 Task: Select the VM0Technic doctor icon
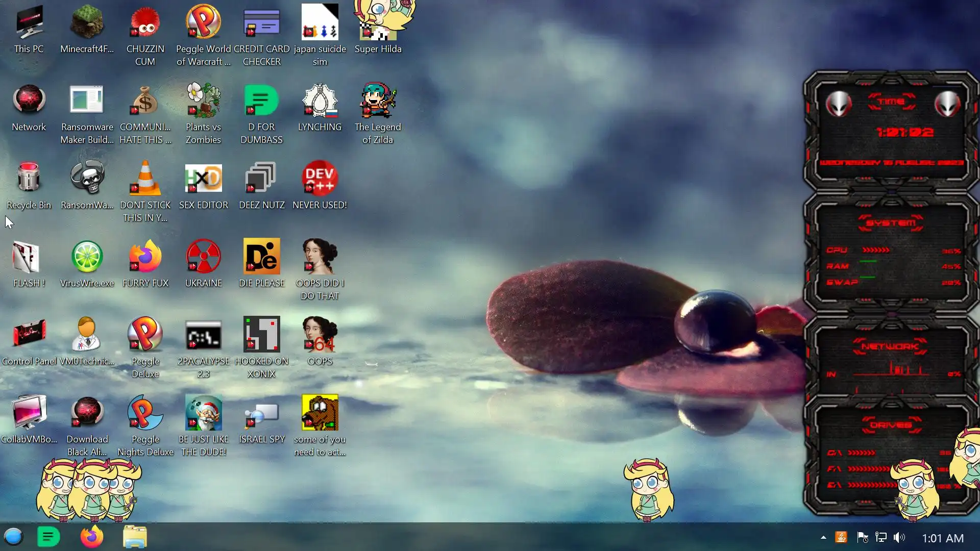pos(87,335)
